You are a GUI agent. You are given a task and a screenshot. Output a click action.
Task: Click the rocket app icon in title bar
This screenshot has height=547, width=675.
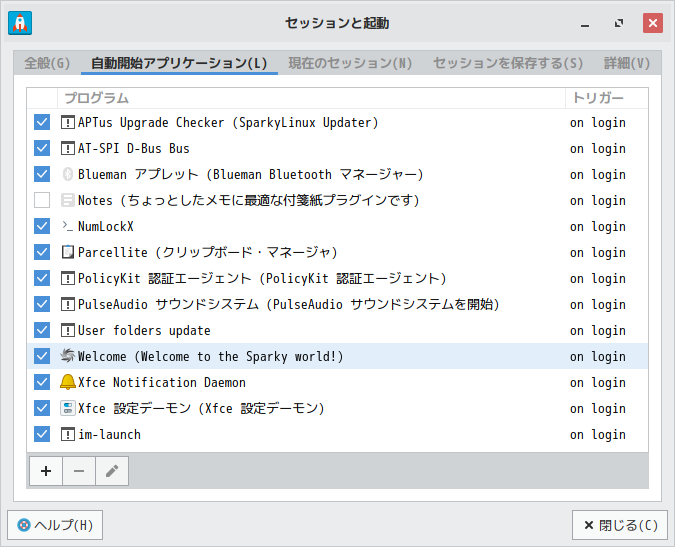pos(20,23)
